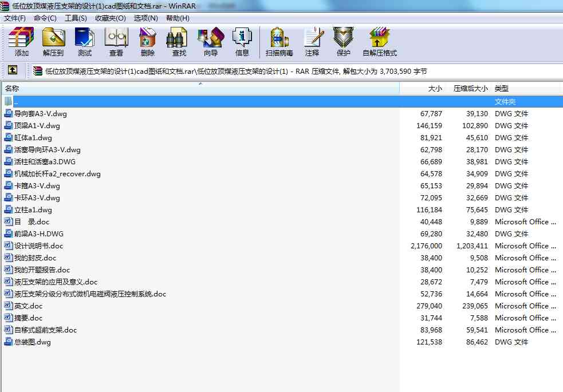The height and width of the screenshot is (392, 563).
Task: Sort by the Type (类型) column header
Action: [x=502, y=89]
